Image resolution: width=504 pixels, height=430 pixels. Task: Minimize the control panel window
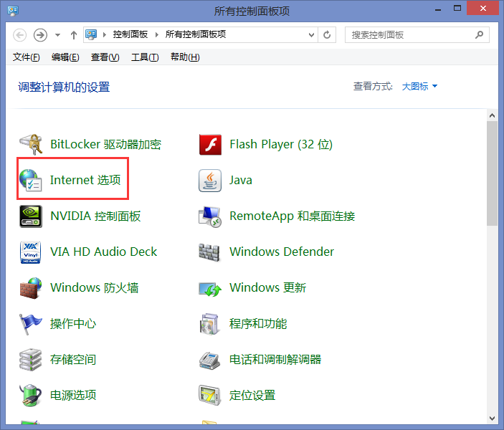click(x=438, y=9)
